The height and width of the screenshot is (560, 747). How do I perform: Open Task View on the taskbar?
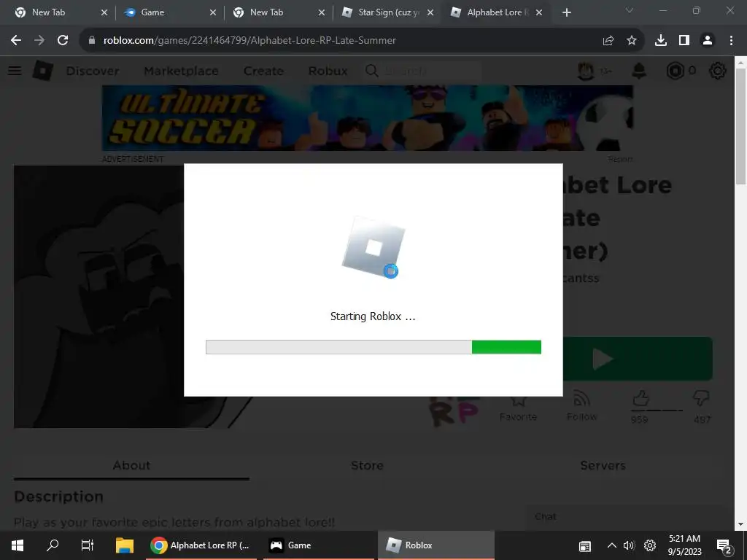point(88,545)
